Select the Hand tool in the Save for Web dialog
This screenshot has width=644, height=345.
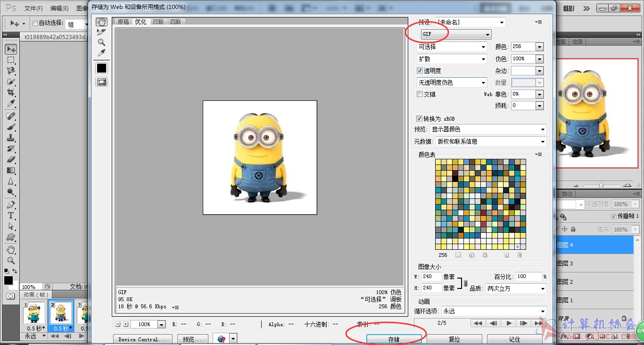[101, 22]
